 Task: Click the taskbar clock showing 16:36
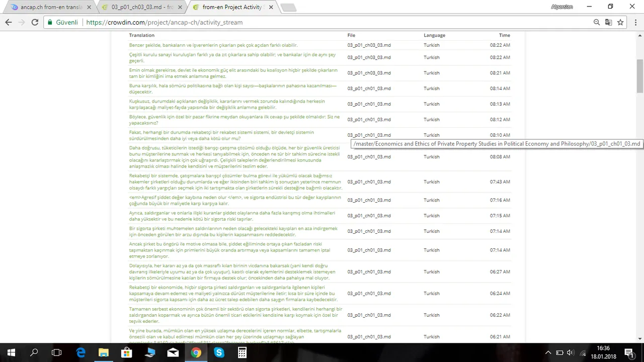[603, 352]
